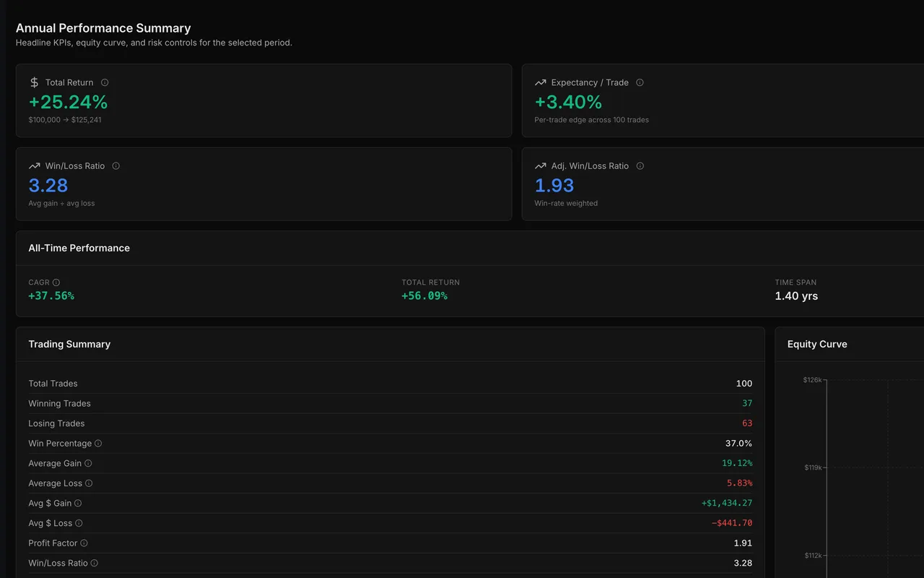
Task: Click the Total Trades value of 100
Action: coord(744,384)
